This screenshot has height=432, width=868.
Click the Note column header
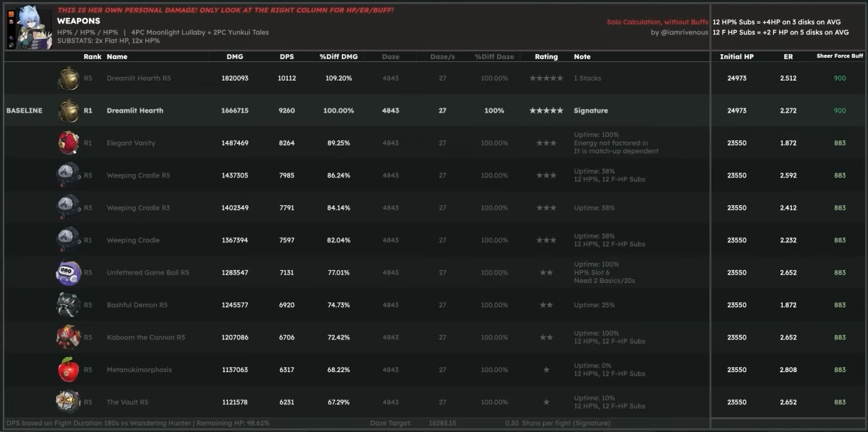(582, 56)
